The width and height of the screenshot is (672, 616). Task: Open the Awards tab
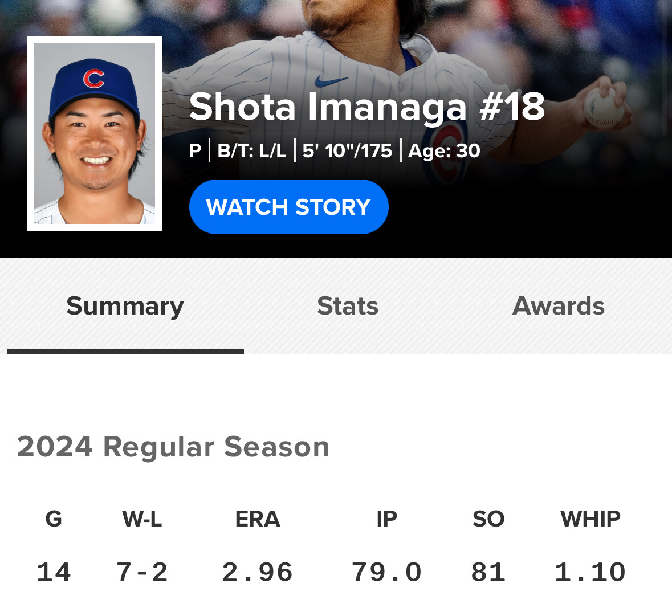pyautogui.click(x=559, y=306)
